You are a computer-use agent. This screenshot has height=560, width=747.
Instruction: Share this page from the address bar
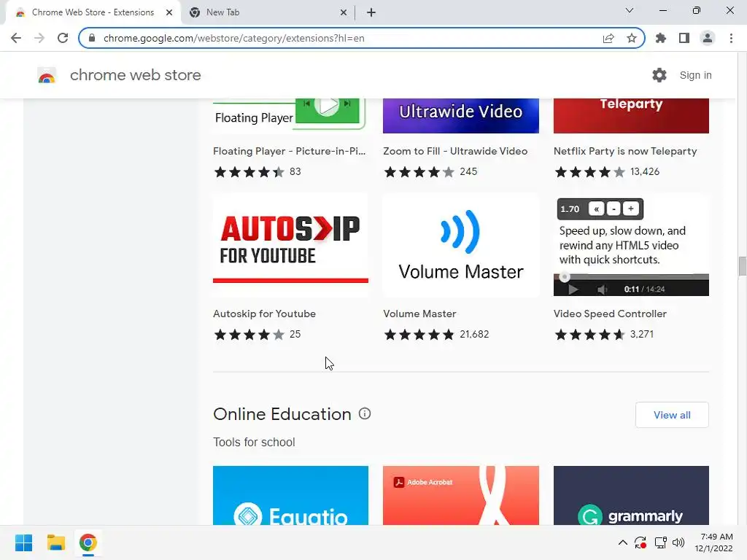[x=608, y=38]
